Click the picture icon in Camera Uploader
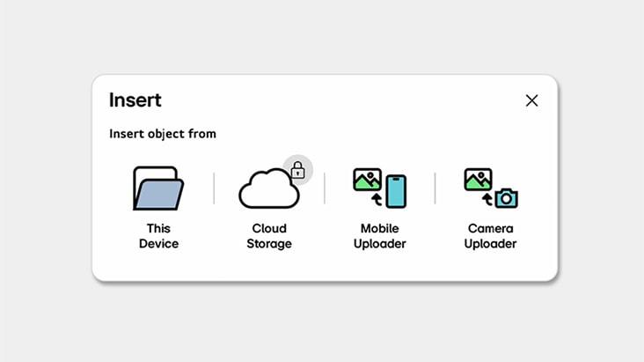Screen dimensions: 644x362 click(x=478, y=180)
